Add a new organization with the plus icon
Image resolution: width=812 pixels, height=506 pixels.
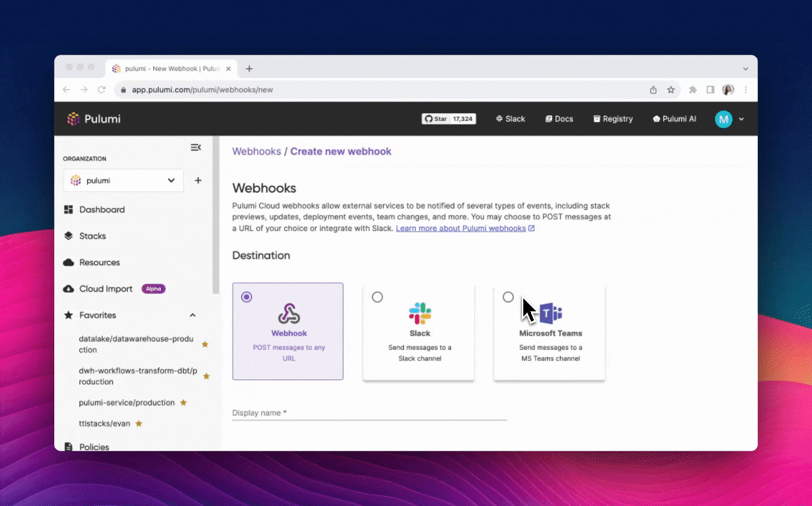[x=198, y=180]
